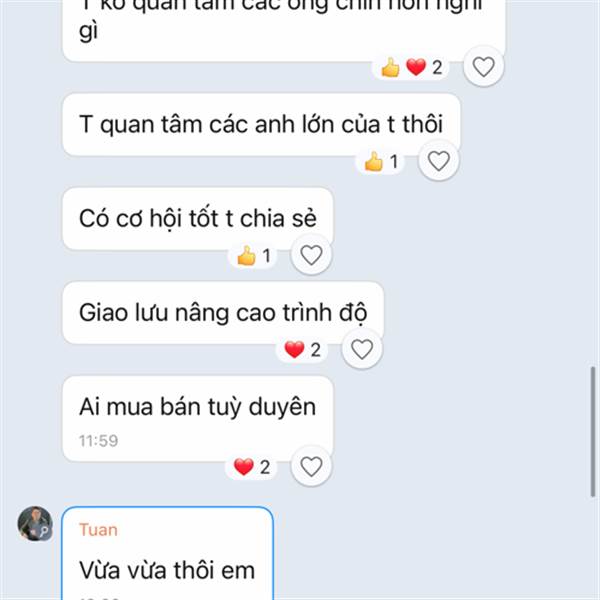Tap heart button beside 'Ai mua bán tuỳ duyên'
Screen dimensions: 600x600
(311, 466)
